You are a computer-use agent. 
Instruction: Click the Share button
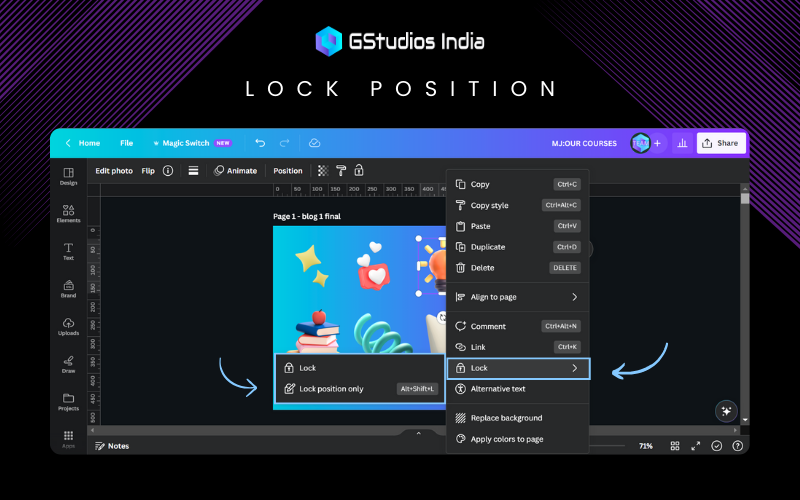coord(721,143)
